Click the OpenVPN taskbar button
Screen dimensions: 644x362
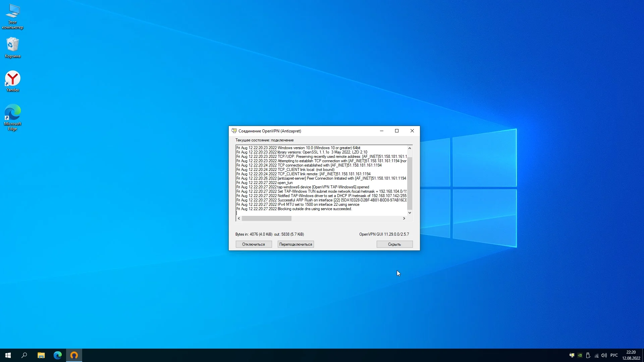[74, 355]
